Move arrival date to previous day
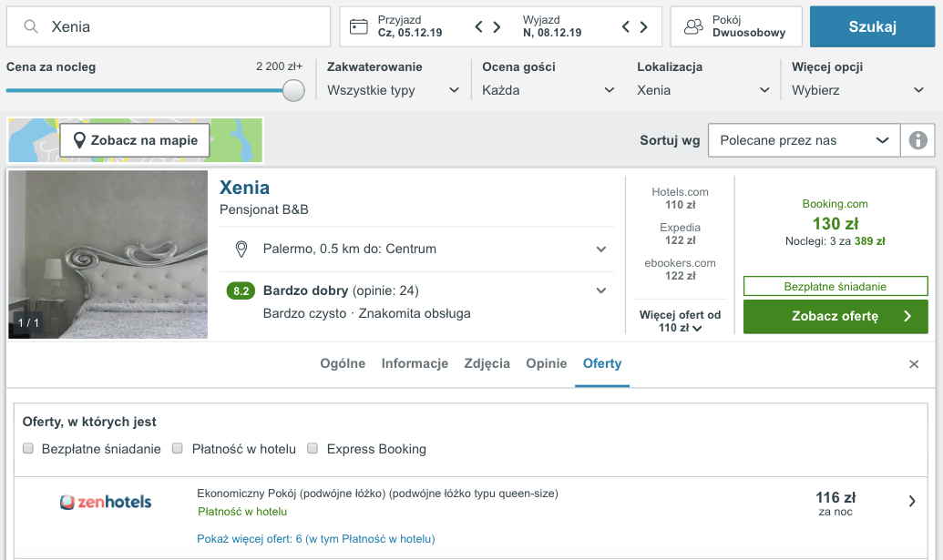The width and height of the screenshot is (943, 560). pyautogui.click(x=478, y=26)
